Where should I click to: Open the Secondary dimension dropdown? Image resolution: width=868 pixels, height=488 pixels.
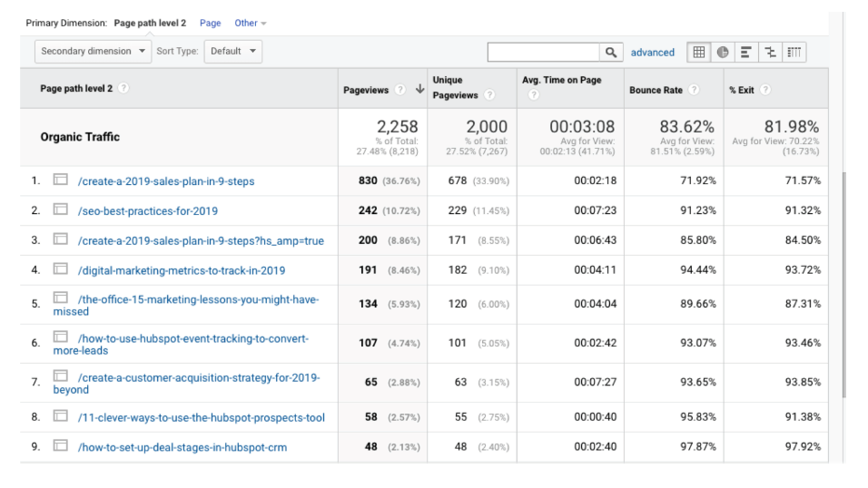93,52
